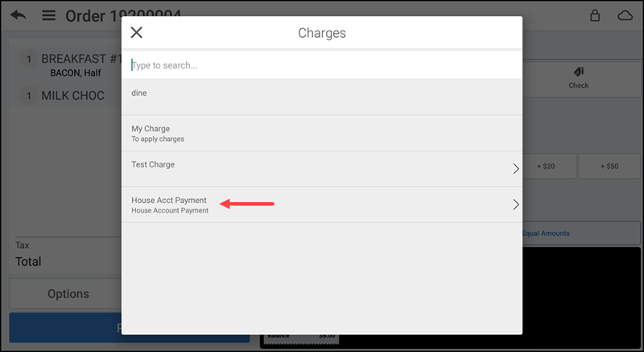Close the Charges dialog with X
This screenshot has width=644, height=352.
136,32
